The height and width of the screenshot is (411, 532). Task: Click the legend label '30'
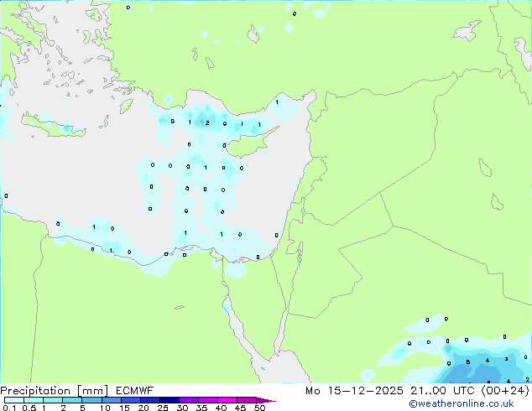[182, 408]
